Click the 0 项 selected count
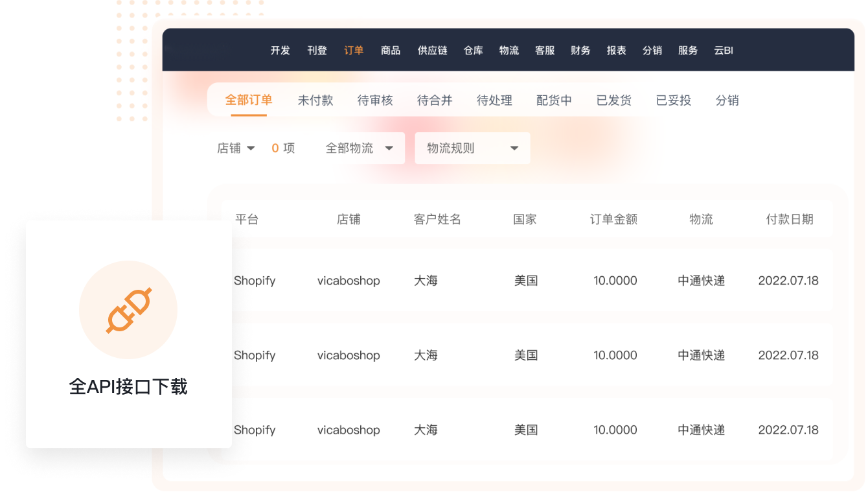 coord(283,148)
